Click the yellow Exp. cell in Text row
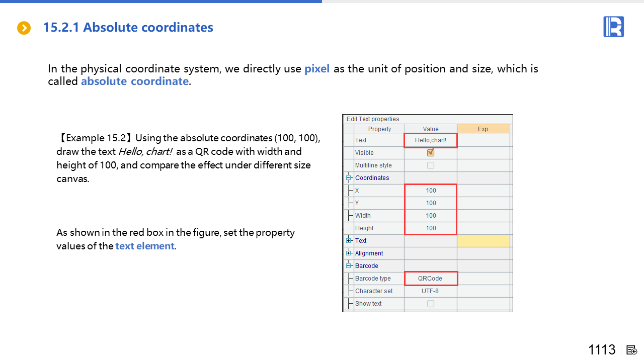 tap(483, 241)
